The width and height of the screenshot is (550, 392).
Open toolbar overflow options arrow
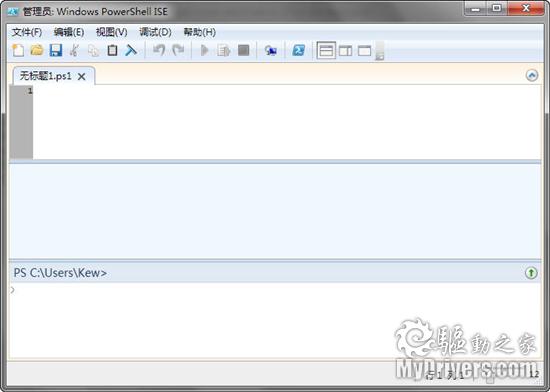tap(380, 51)
